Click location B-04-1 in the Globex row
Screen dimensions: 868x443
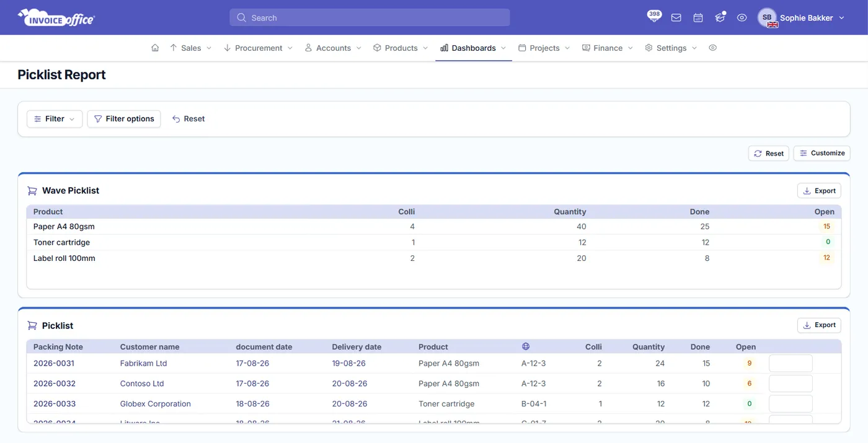pyautogui.click(x=534, y=404)
